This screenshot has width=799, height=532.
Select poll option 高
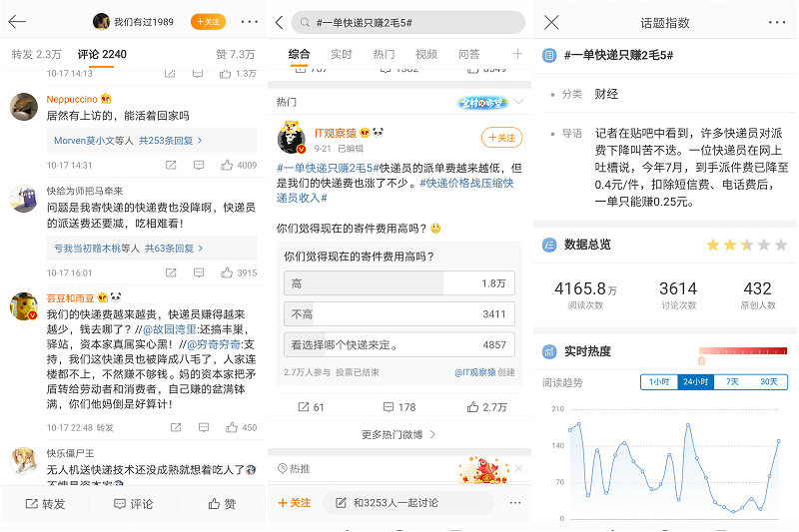[x=399, y=283]
